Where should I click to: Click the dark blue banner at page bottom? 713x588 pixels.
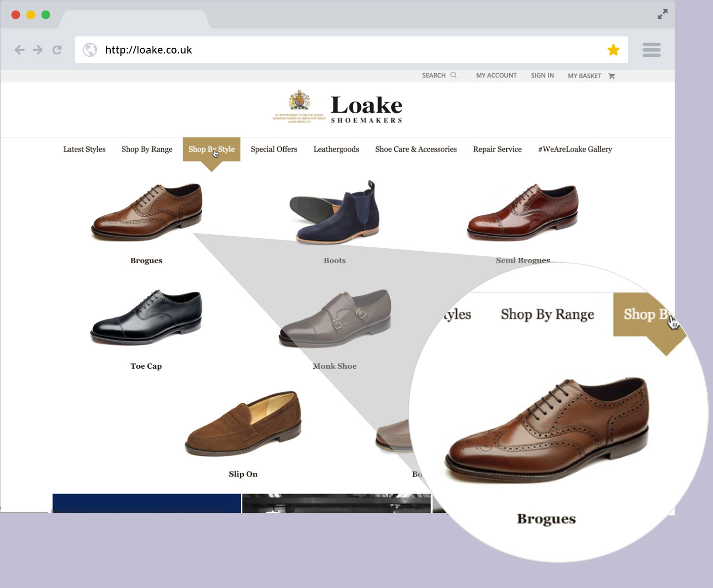pos(146,503)
